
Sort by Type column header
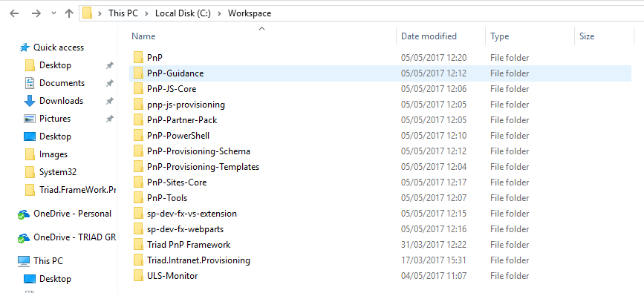(499, 36)
